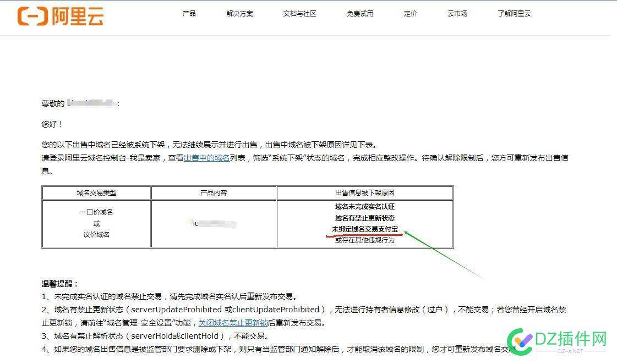The image size is (617, 364).
Task: Click the 产品内容 column header
Action: click(214, 193)
